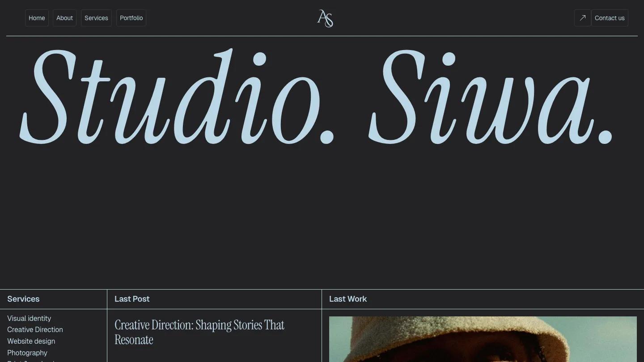This screenshot has height=362, width=644.
Task: Click the Contact us button
Action: pyautogui.click(x=610, y=18)
